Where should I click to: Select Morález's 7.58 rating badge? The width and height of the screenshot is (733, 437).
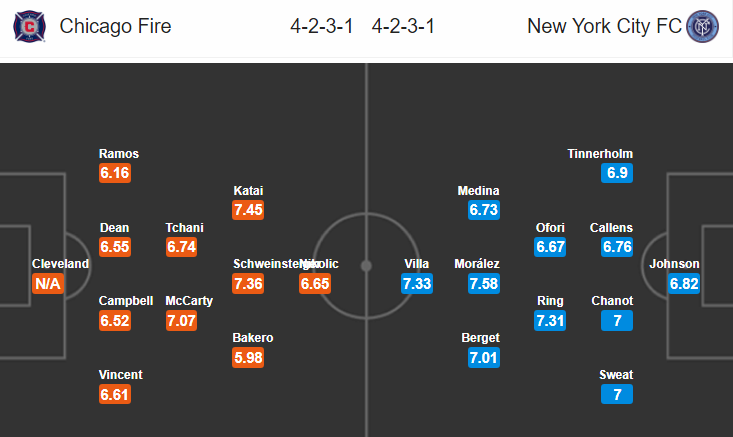(x=484, y=284)
